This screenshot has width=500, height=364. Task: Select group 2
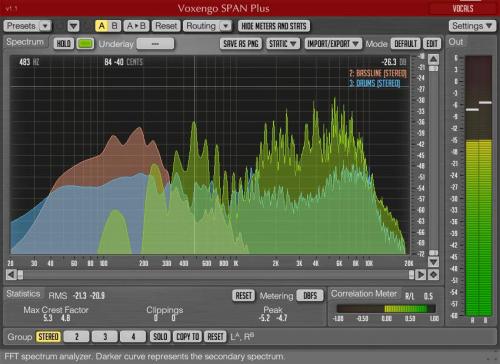(76, 337)
